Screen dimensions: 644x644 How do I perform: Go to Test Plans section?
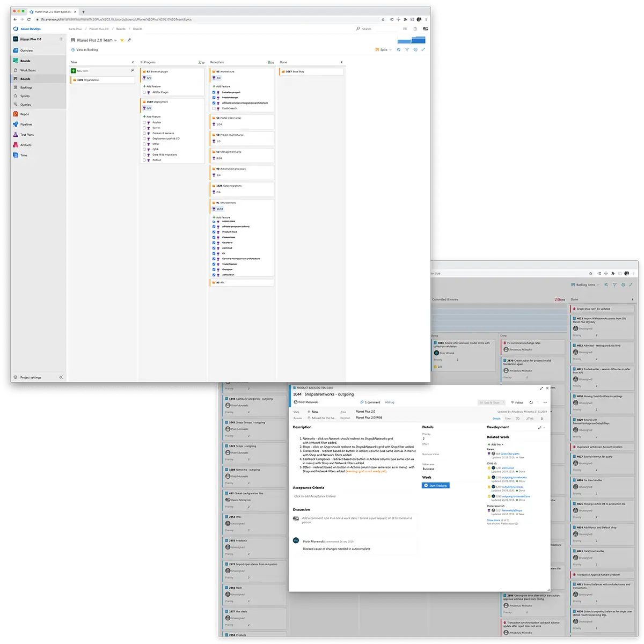pyautogui.click(x=26, y=135)
